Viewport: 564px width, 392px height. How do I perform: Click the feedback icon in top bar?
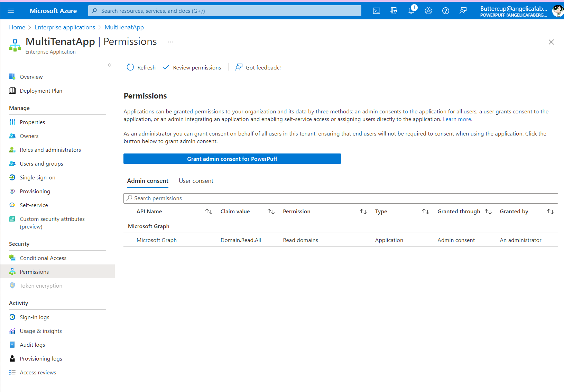point(463,11)
